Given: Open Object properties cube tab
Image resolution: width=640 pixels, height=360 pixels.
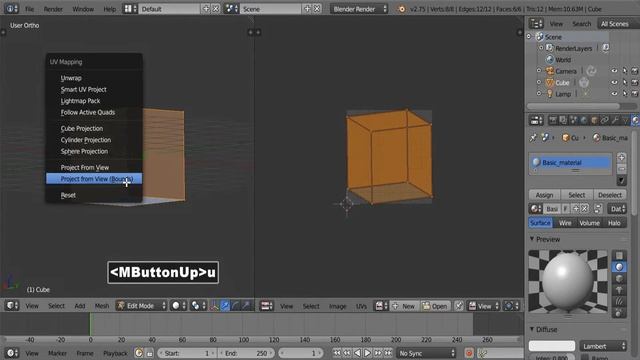Looking at the screenshot, I should [594, 120].
